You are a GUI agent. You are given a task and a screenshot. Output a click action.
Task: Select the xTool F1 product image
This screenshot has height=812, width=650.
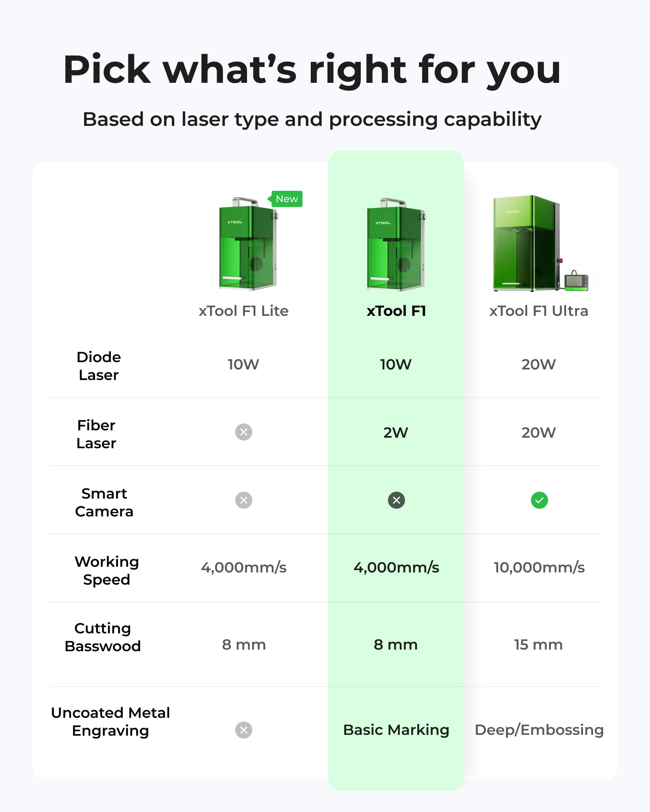pos(396,244)
